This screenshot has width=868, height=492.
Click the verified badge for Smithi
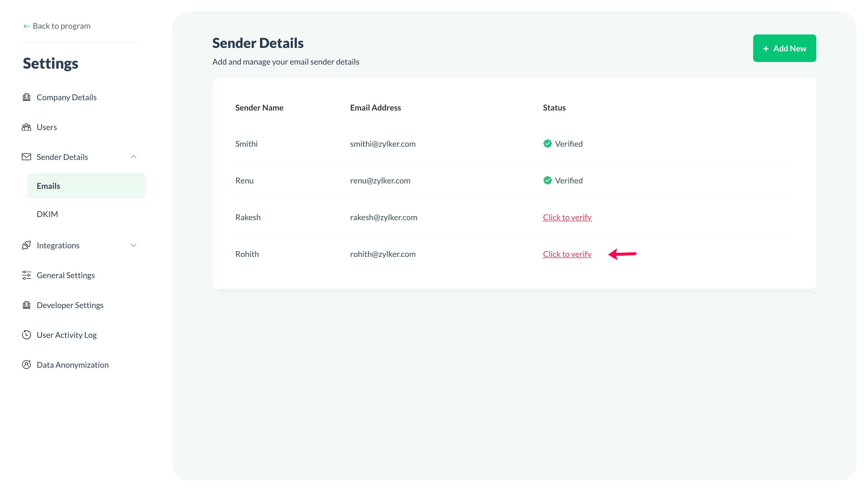547,144
